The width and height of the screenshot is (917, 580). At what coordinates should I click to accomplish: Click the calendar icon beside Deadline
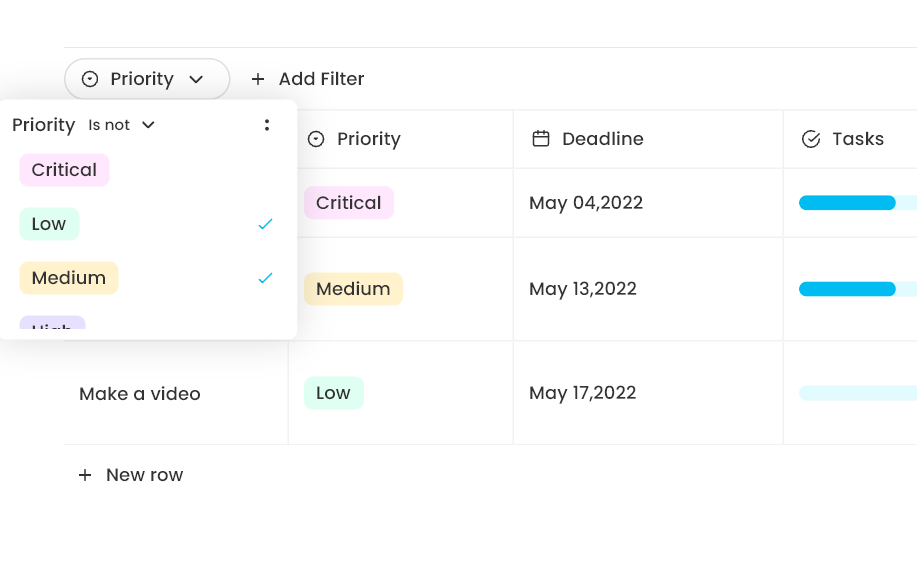(x=540, y=139)
